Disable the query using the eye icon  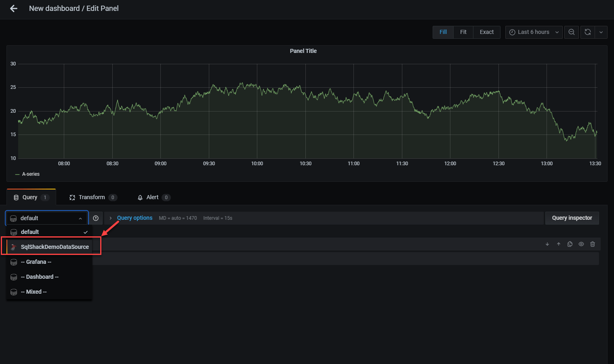click(581, 244)
